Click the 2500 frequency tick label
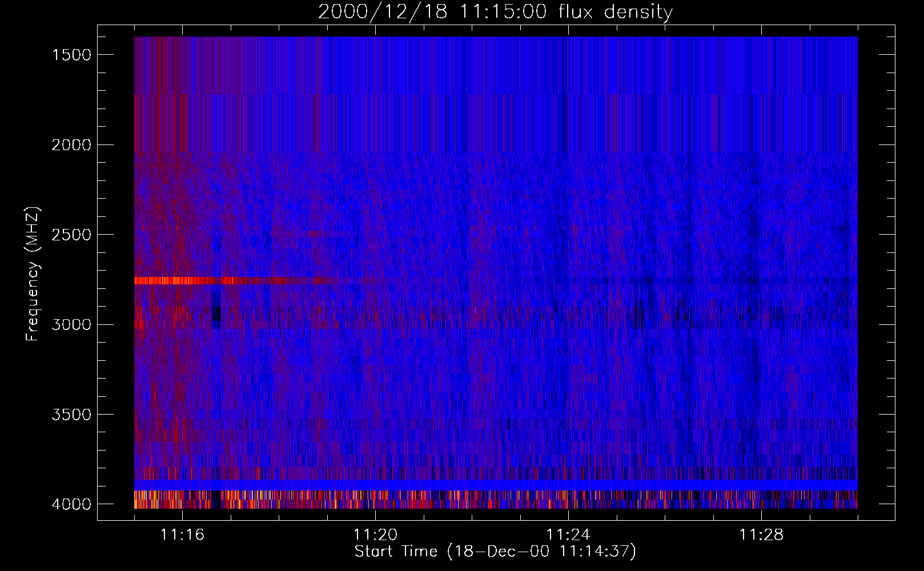Image resolution: width=924 pixels, height=571 pixels. point(71,235)
